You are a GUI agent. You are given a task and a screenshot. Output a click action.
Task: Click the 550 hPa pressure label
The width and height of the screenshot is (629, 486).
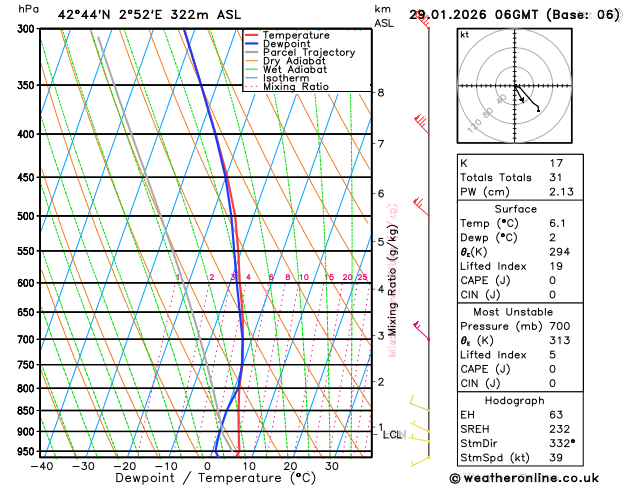[28, 251]
